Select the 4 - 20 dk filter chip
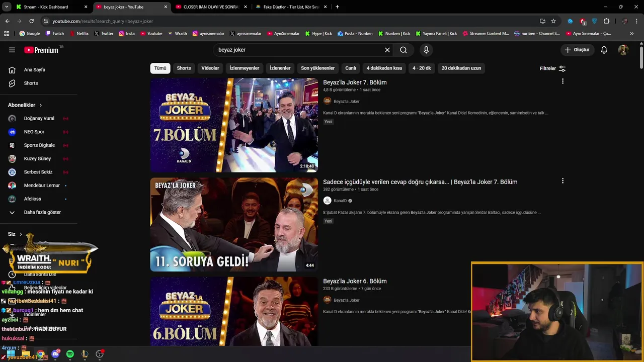This screenshot has height=362, width=644. 422,68
